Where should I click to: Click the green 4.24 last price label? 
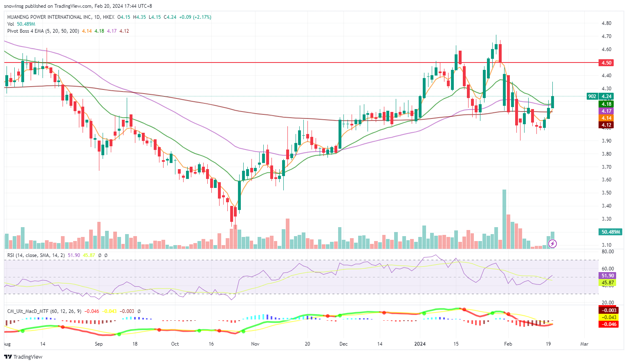tap(606, 96)
